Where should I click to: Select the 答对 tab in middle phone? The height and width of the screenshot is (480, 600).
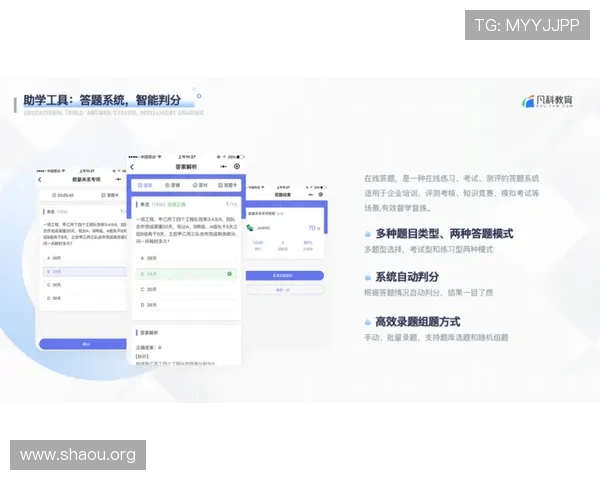coord(200,185)
